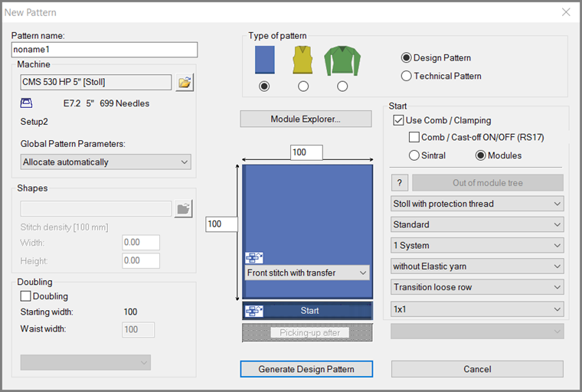The image size is (582, 392).
Task: Choose the Sintral start option
Action: 414,155
